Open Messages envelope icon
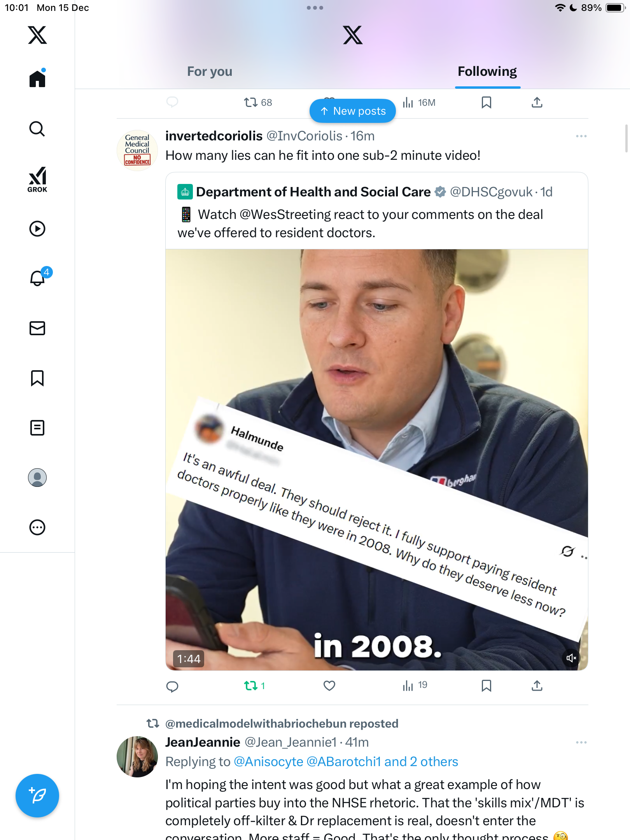Screen dimensions: 630x840 click(37, 328)
